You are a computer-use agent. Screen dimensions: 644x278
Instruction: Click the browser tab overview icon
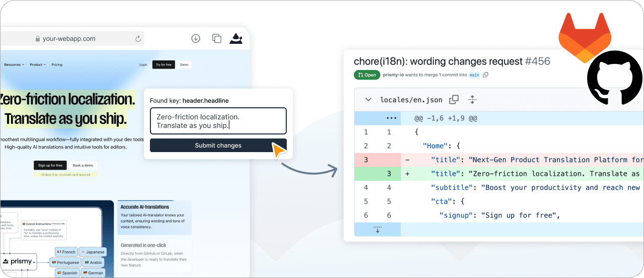(x=217, y=38)
